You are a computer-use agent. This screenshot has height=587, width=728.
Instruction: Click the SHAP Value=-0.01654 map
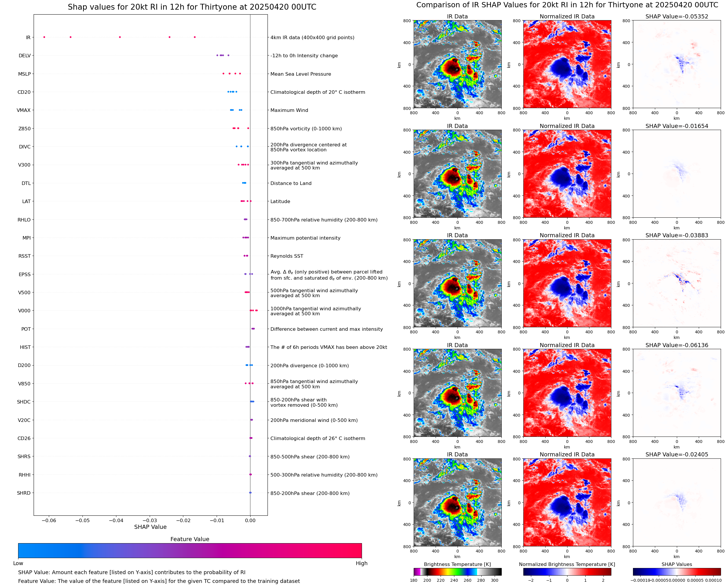click(x=677, y=174)
